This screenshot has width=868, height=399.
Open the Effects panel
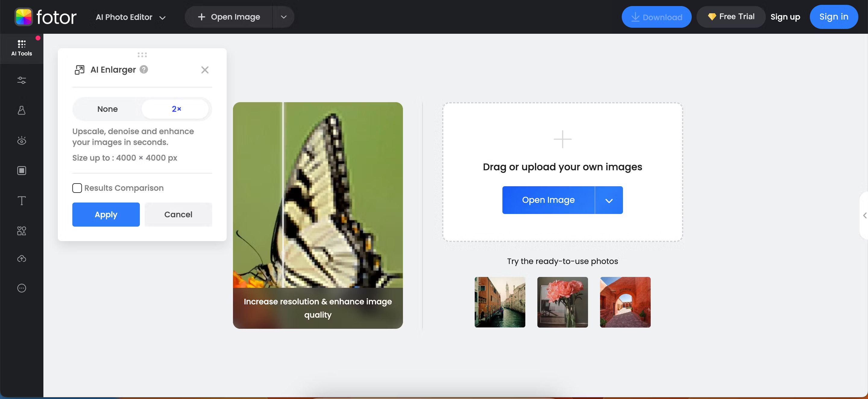tap(22, 111)
